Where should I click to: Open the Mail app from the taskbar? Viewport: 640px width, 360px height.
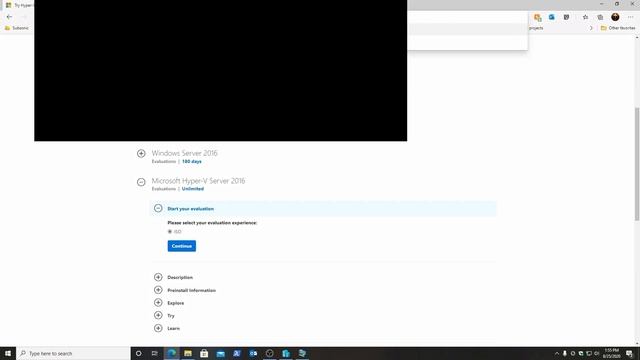click(x=220, y=353)
